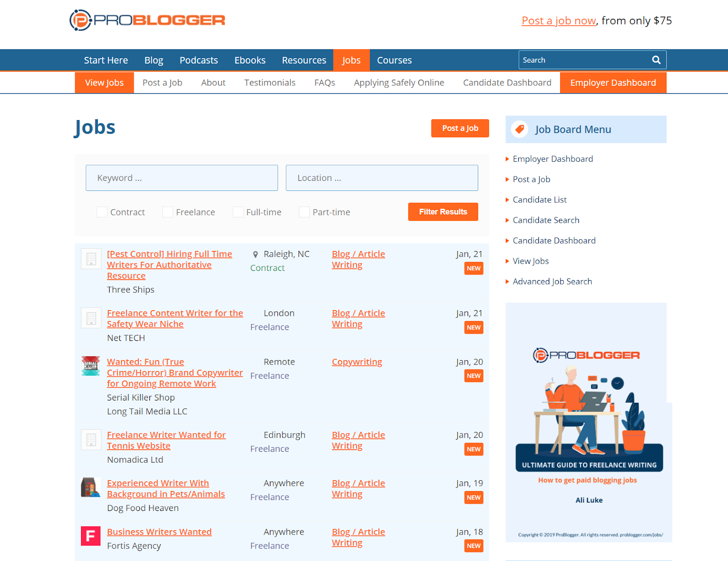Image resolution: width=728 pixels, height=561 pixels.
Task: Click 'Dog Food Heaven' company name
Action: pos(143,508)
